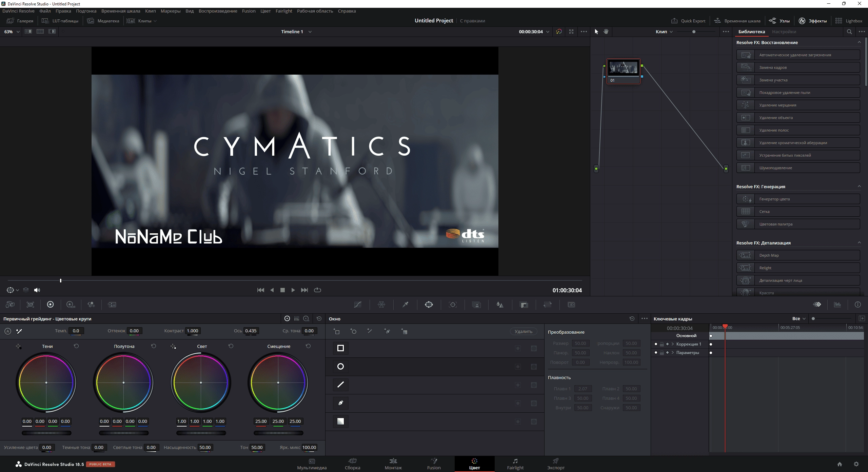Open the Scopes palette icon
Screen dimensions: 868x472
click(x=837, y=304)
